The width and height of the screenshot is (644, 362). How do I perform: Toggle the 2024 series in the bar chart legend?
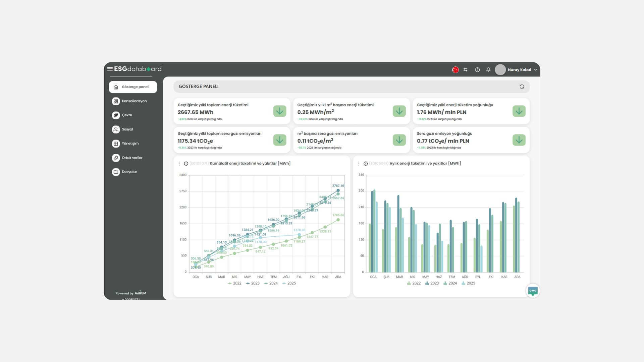[450, 283]
